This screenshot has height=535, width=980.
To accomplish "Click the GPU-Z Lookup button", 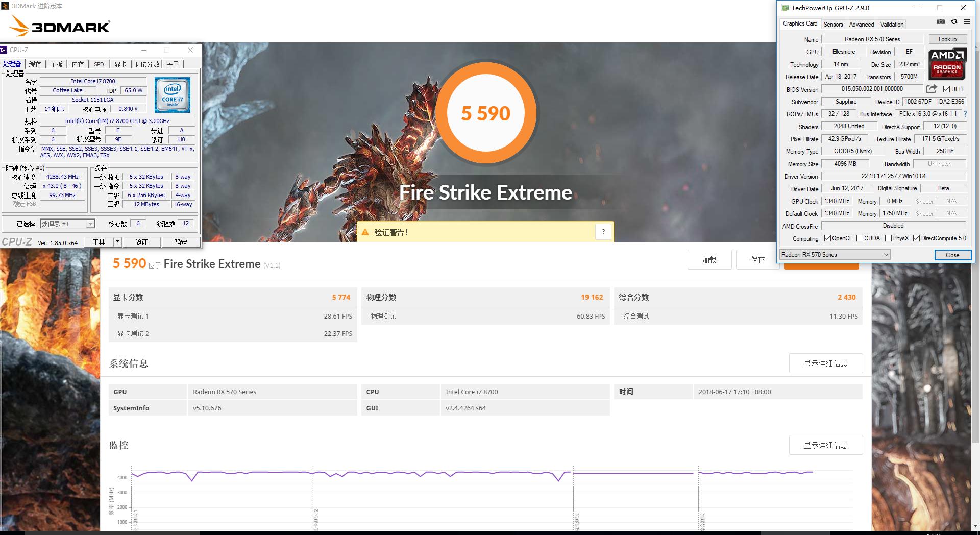I will 947,39.
